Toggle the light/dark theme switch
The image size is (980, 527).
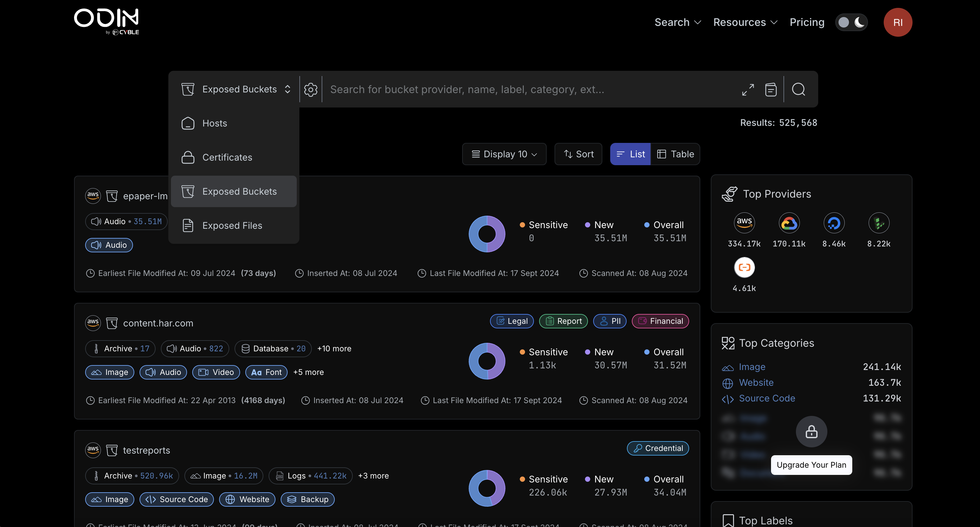851,22
